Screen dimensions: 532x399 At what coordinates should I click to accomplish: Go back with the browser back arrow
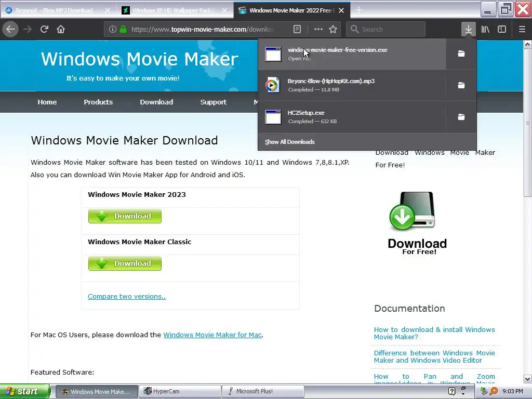10,29
